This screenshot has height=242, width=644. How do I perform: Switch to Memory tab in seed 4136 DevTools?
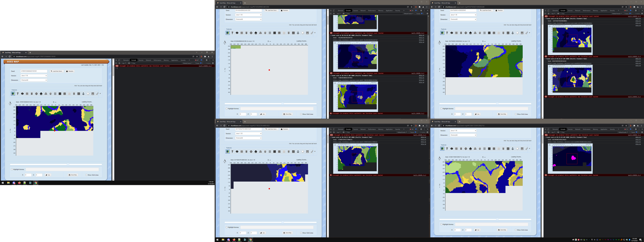[x=595, y=129]
